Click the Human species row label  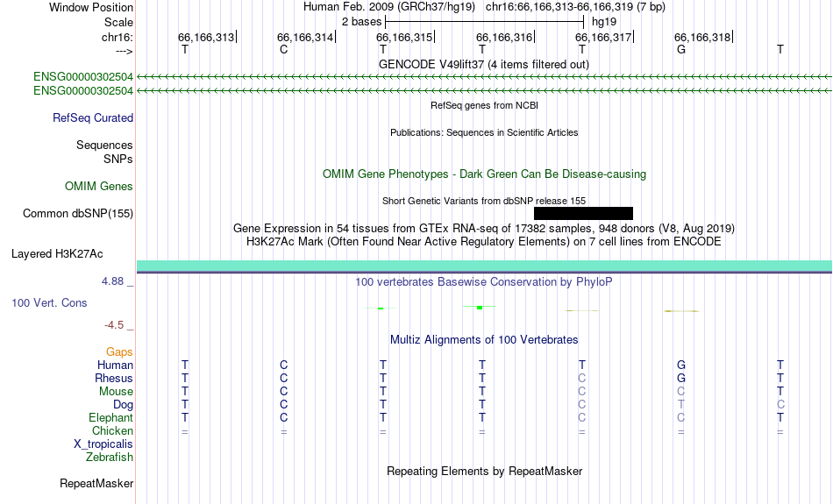click(x=115, y=366)
